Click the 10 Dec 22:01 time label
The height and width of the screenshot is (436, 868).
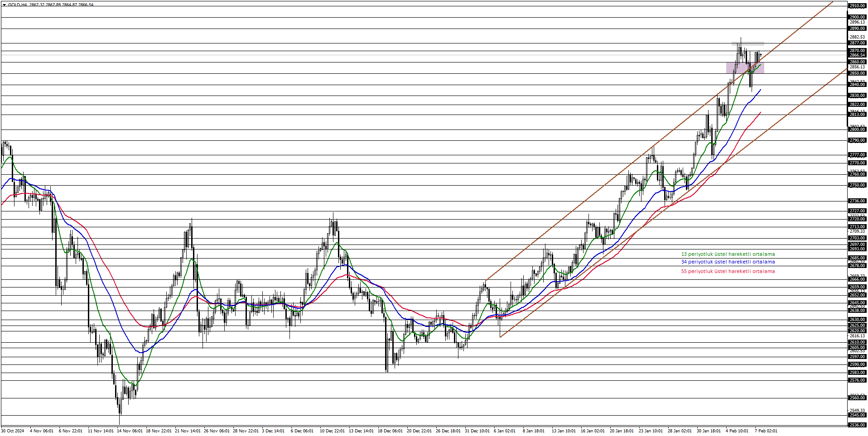[x=332, y=431]
